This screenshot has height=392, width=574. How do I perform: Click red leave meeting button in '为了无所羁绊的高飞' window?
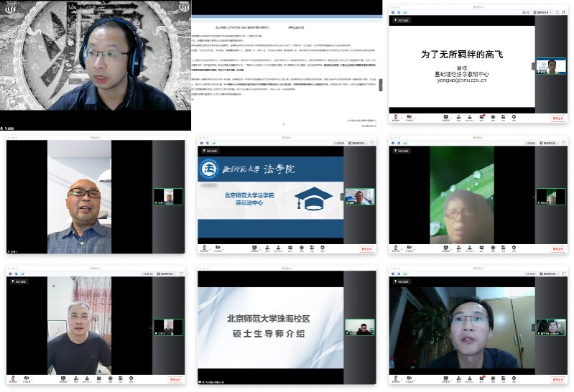(x=558, y=118)
